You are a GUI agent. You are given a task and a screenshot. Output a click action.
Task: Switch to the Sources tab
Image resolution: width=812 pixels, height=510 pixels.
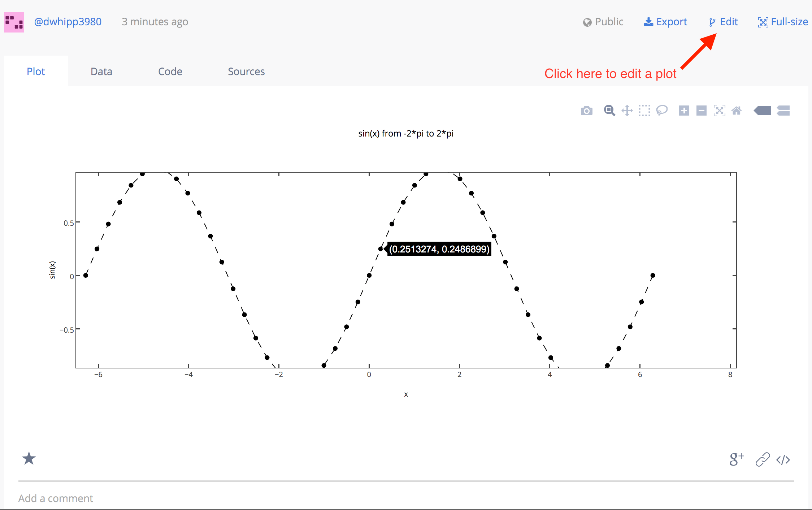point(246,71)
